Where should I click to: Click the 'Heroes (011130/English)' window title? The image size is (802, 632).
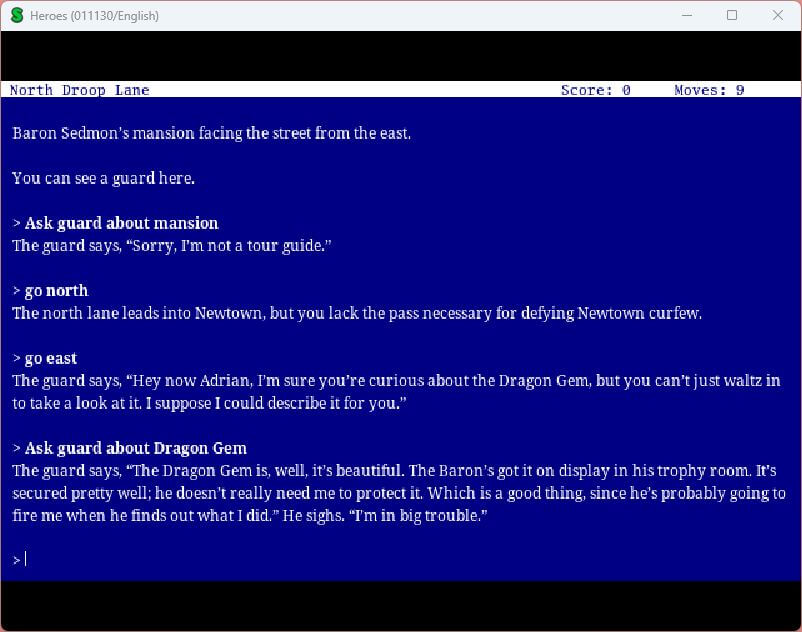point(94,16)
